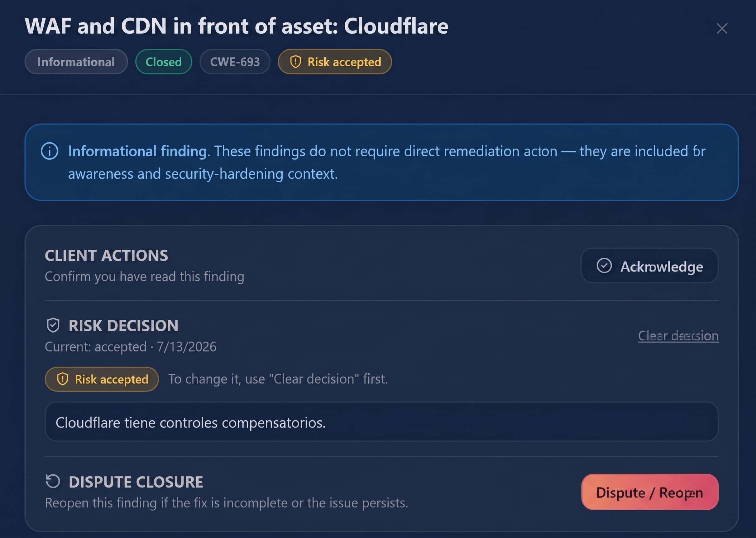756x538 pixels.
Task: Click the header Risk accepted badge
Action: pos(335,62)
